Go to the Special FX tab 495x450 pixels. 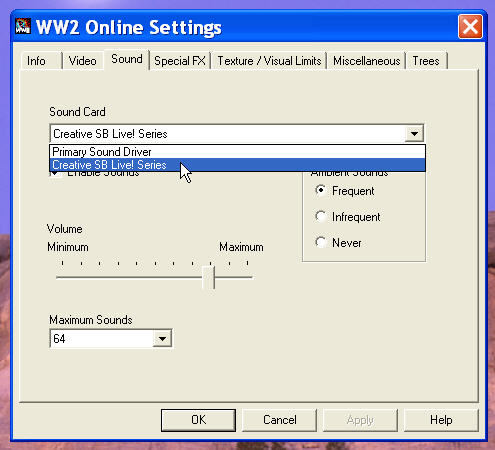coord(180,61)
